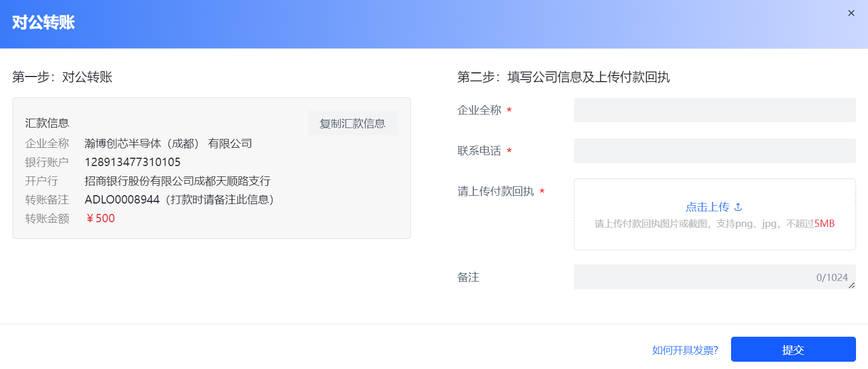Click the 点击上传 upload link
The image size is (868, 369).
707,207
